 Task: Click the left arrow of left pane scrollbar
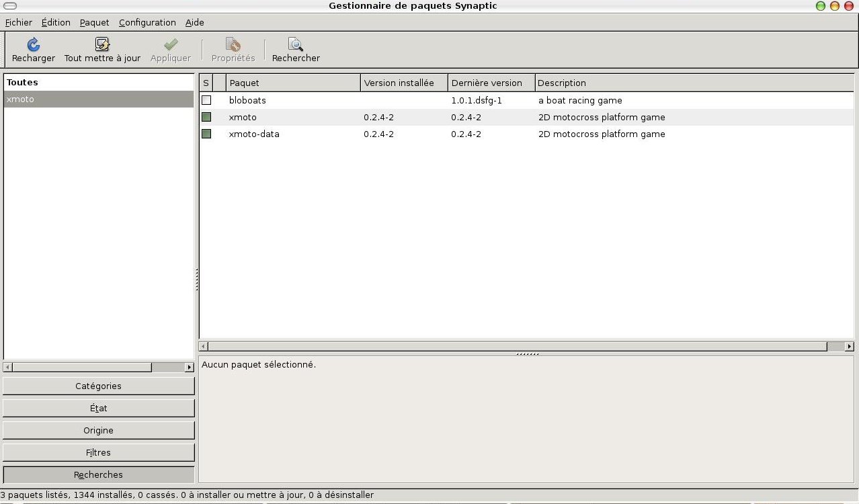pos(7,367)
